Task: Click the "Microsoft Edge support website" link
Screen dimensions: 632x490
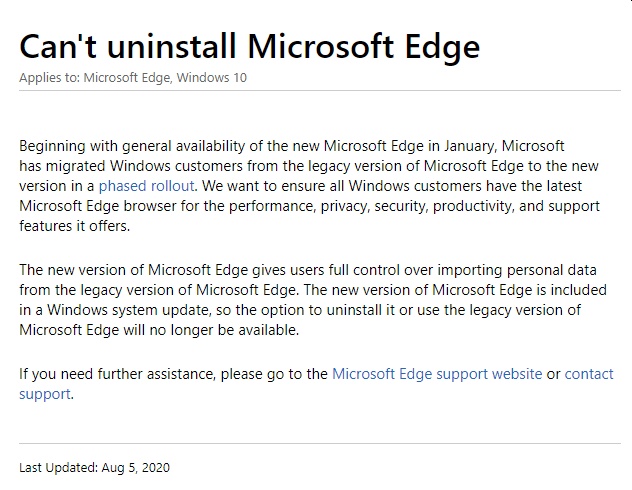Action: (x=437, y=374)
